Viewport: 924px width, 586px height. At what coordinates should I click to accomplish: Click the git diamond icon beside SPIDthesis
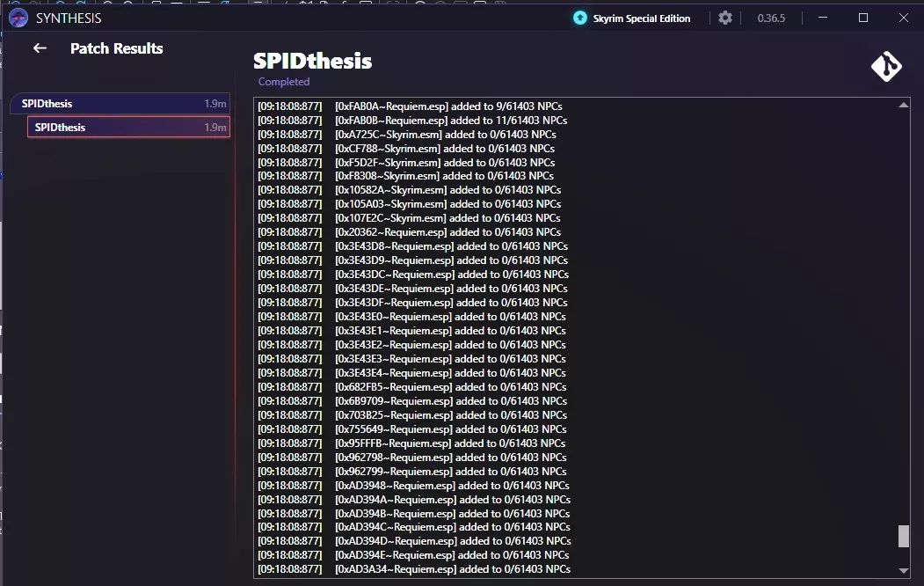tap(886, 66)
